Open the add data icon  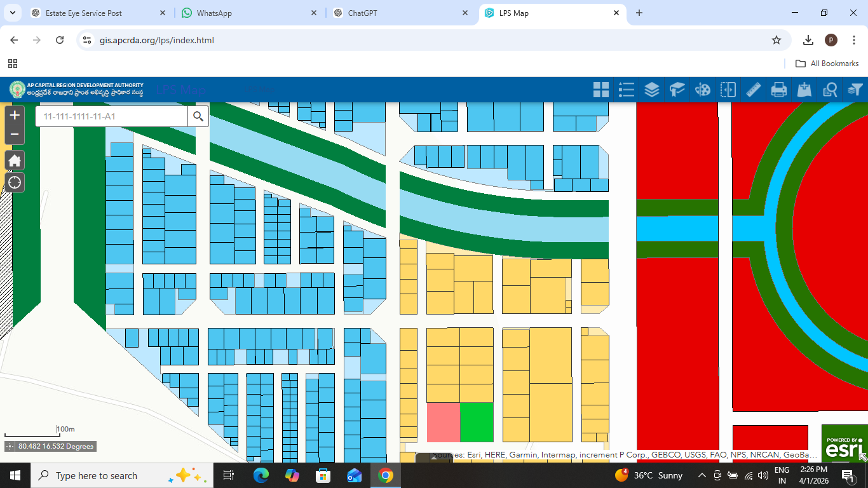804,90
